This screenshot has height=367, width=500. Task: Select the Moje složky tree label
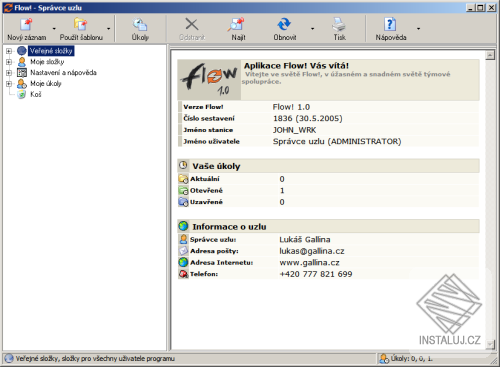pyautogui.click(x=47, y=62)
